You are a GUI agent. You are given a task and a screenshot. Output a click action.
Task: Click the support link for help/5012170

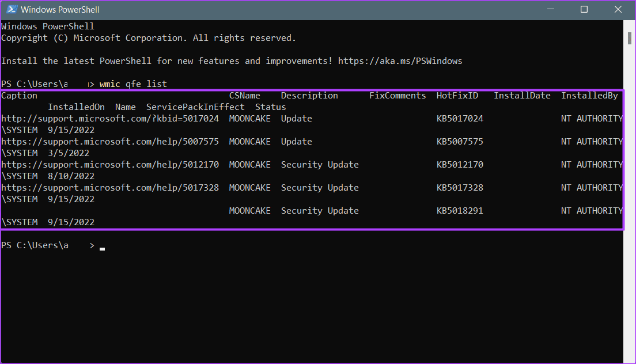click(x=110, y=165)
